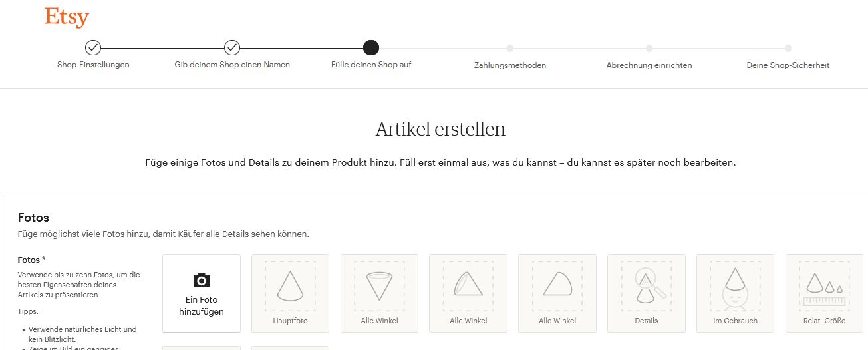Click the Ein Foto hinzufügen button
This screenshot has height=350, width=868.
pyautogui.click(x=202, y=293)
